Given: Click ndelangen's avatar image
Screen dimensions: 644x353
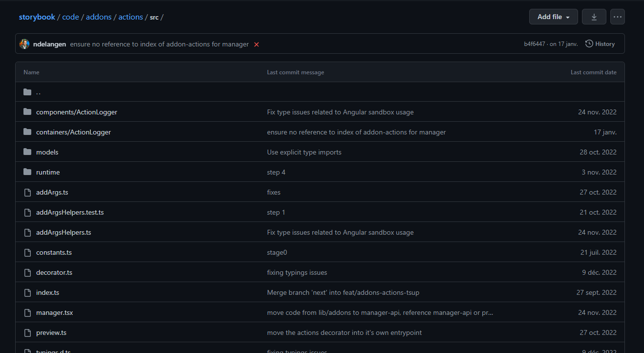Looking at the screenshot, I should [x=24, y=44].
